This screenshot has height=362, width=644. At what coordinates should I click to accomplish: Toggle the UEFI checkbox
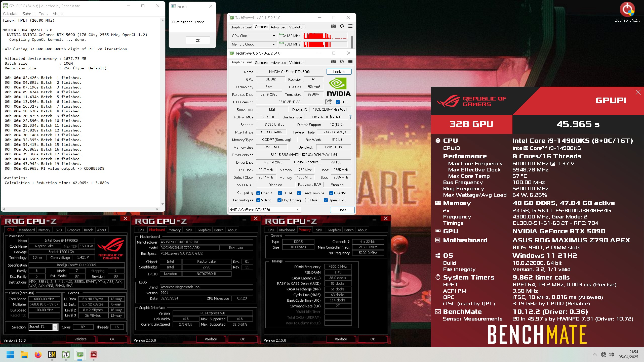[338, 102]
